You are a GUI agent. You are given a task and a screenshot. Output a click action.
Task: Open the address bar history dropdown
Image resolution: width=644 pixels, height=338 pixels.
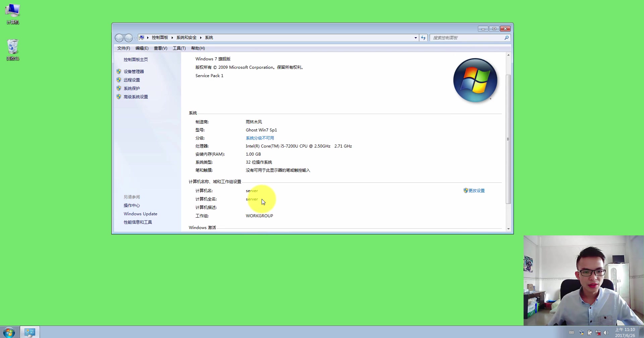pyautogui.click(x=416, y=38)
